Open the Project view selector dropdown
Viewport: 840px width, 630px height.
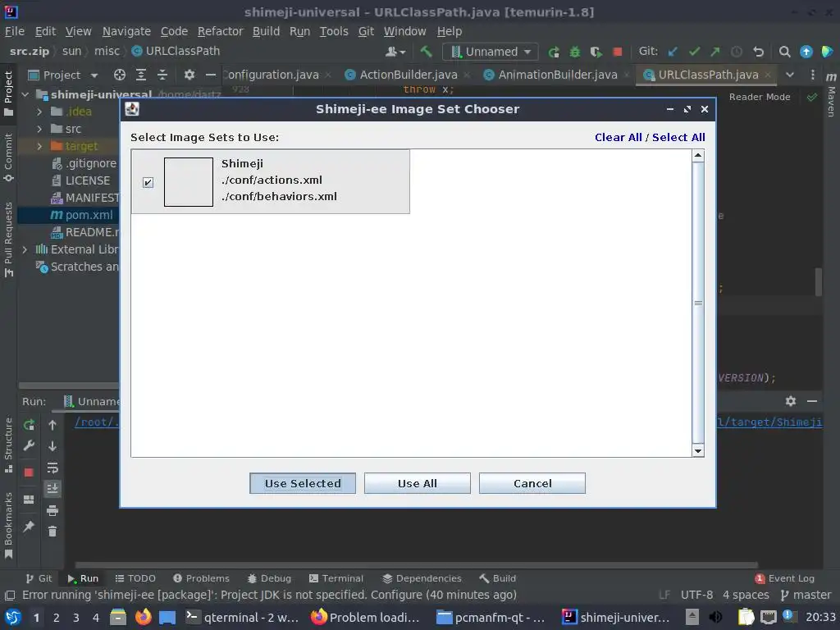click(x=62, y=75)
